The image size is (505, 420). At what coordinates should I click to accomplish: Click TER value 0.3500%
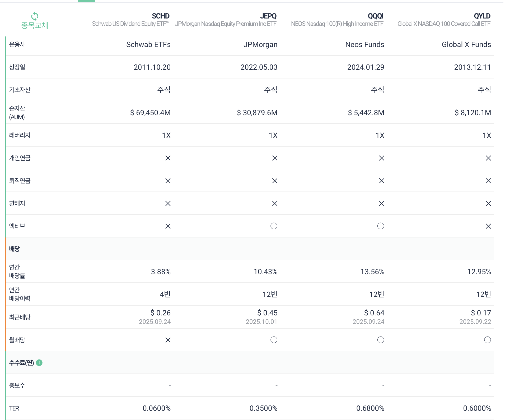tap(263, 408)
